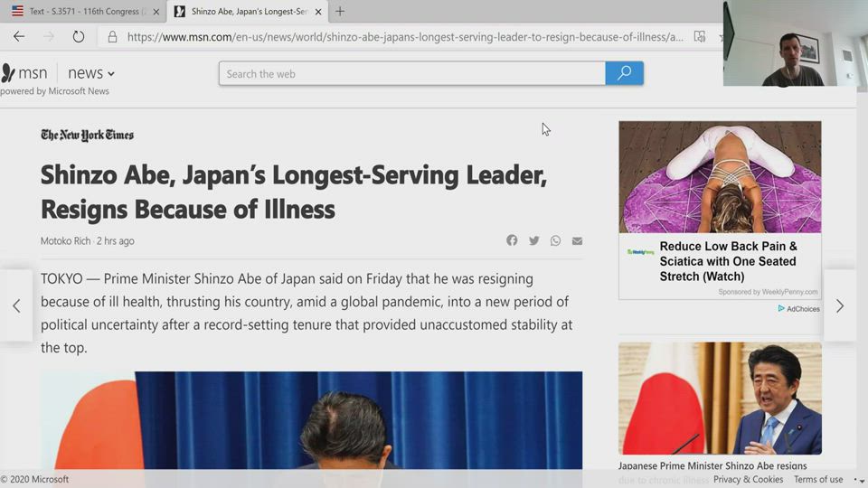This screenshot has height=488, width=868.
Task: Share the article on Facebook
Action: [x=512, y=240]
